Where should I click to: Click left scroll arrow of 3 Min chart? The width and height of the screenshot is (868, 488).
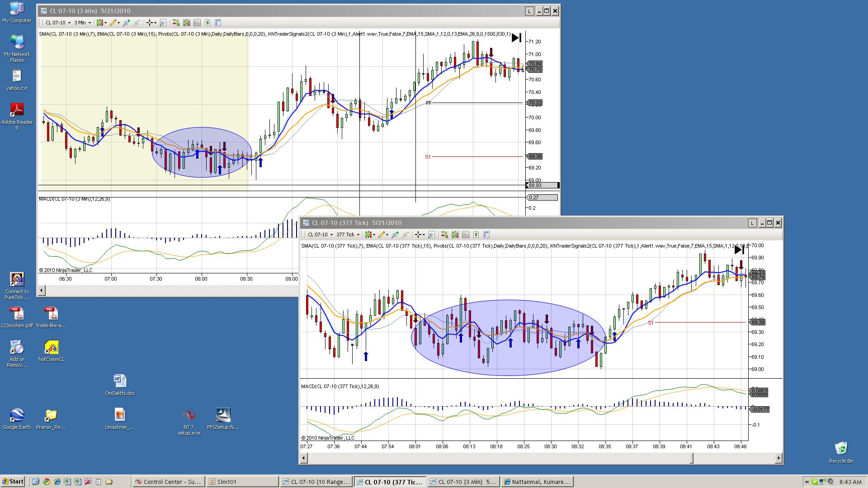pos(42,290)
